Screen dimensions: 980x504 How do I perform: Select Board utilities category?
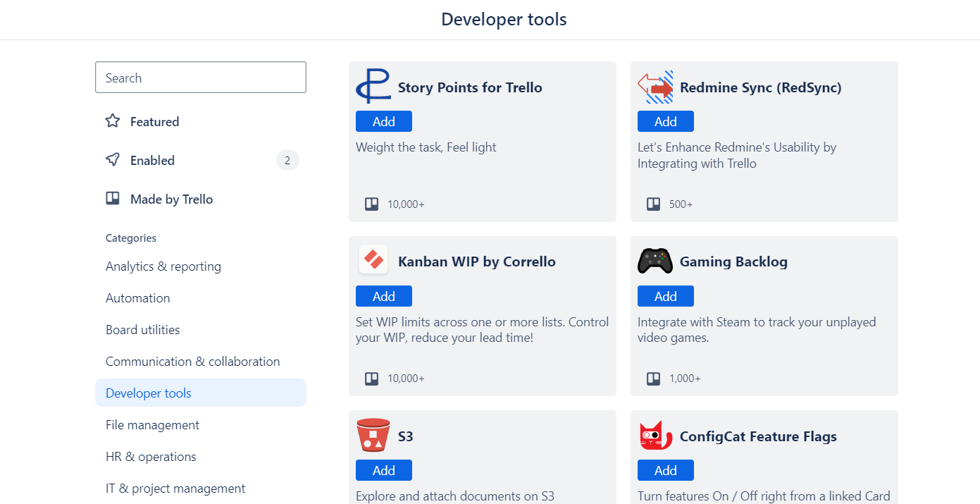[201, 330]
